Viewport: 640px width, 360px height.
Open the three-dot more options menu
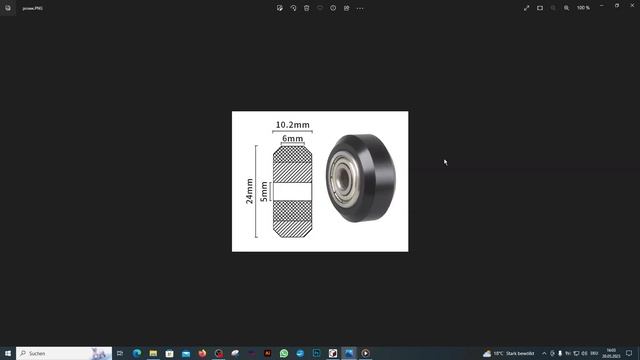click(360, 8)
